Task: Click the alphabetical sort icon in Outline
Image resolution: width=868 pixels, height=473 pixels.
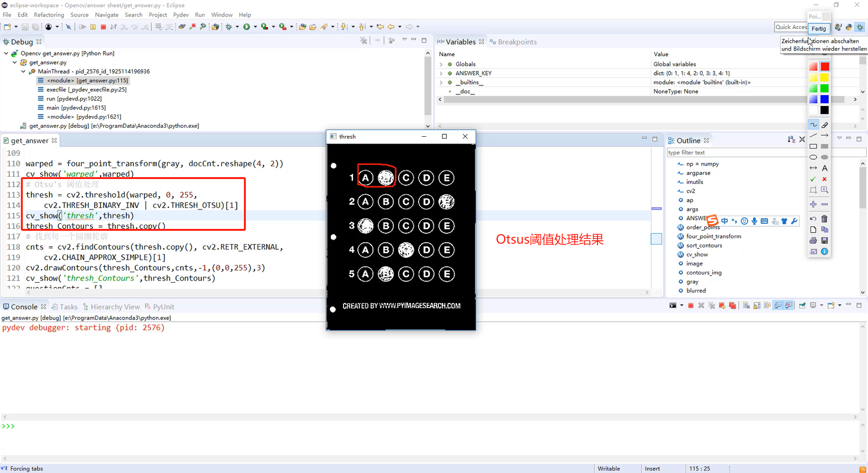Action: [x=791, y=140]
